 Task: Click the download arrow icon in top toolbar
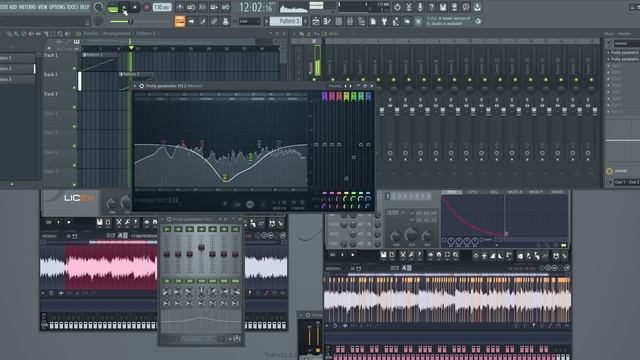click(477, 7)
